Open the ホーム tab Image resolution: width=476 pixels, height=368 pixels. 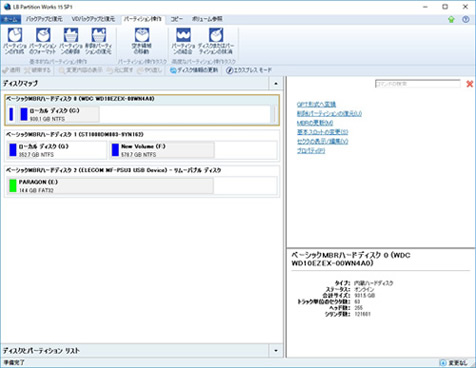11,19
